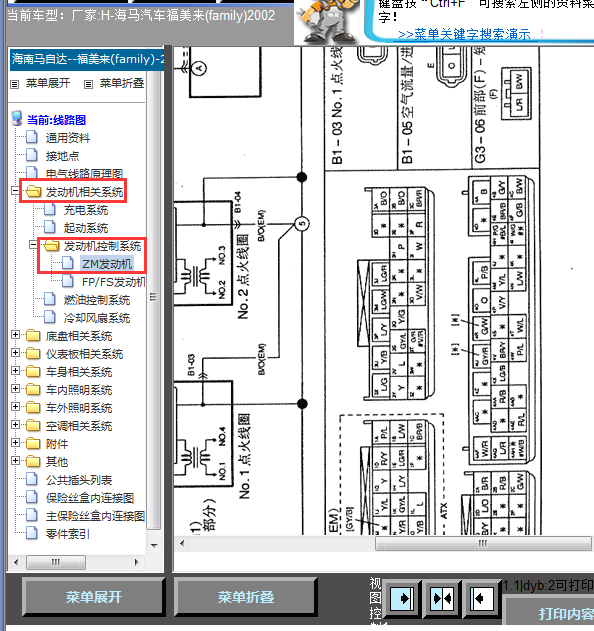The width and height of the screenshot is (594, 631).
Task: Expand the 车身相关系统 folder
Action: tap(15, 370)
